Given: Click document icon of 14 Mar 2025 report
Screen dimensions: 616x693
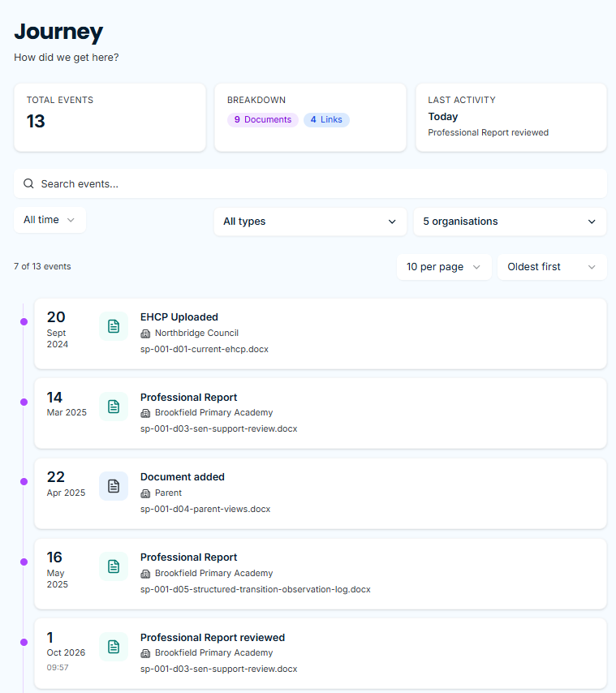Looking at the screenshot, I should pyautogui.click(x=114, y=407).
